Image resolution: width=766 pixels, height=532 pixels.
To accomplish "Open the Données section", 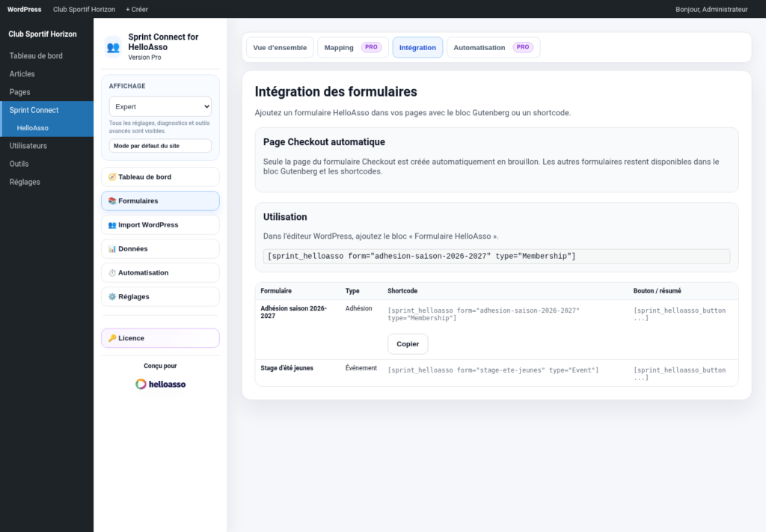I will pos(160,248).
